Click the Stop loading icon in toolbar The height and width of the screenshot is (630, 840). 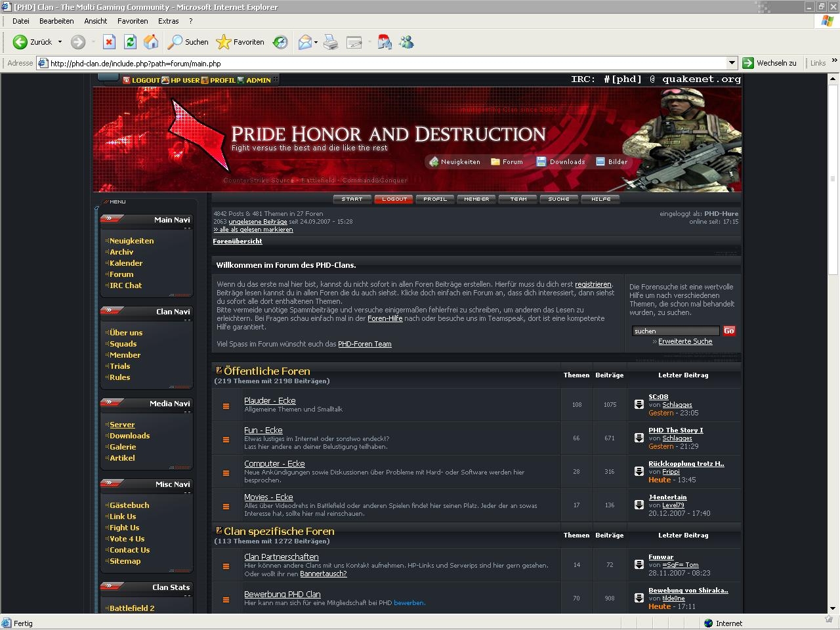109,42
